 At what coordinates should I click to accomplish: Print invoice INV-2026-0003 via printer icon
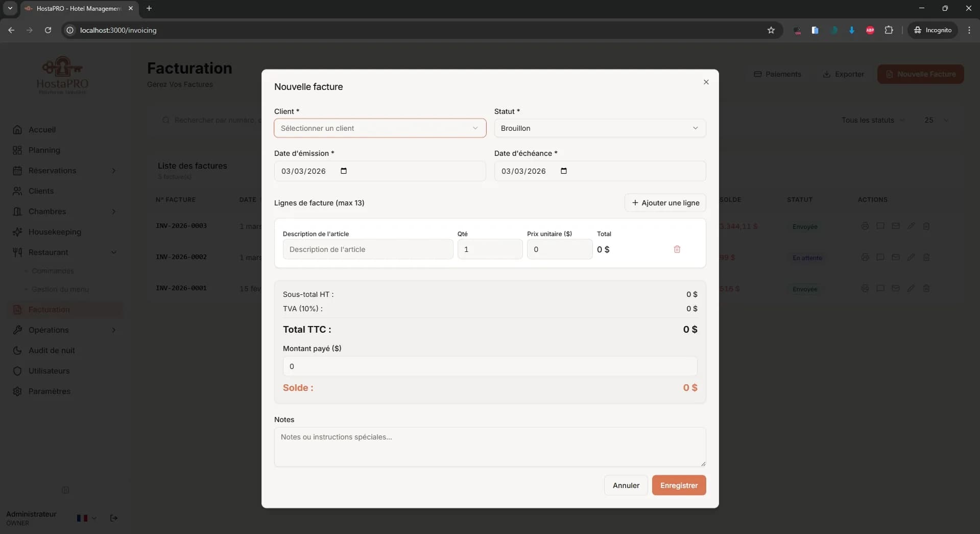click(x=865, y=226)
